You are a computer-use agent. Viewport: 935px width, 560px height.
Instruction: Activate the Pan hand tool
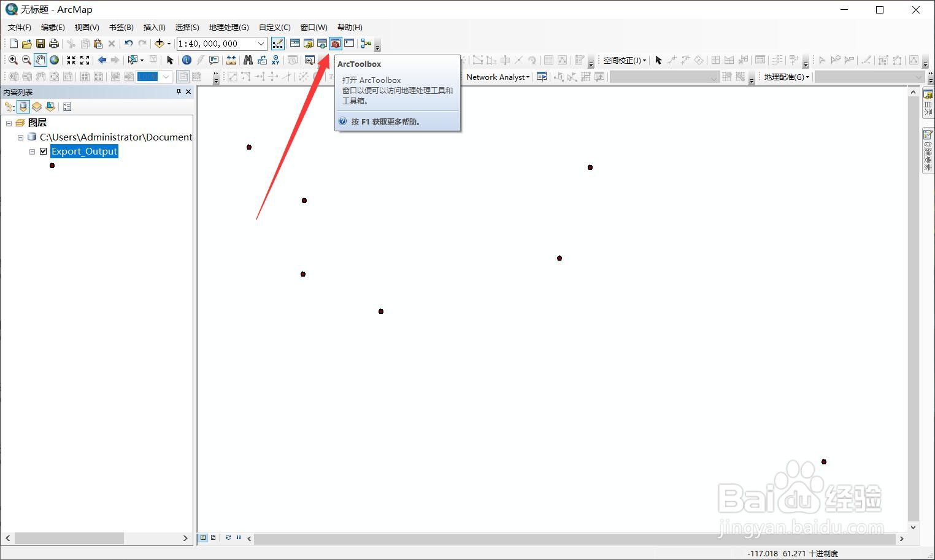pos(40,60)
